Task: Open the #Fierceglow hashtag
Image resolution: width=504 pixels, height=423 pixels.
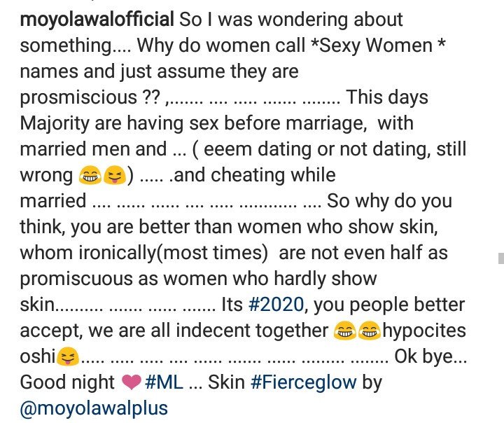Action: tap(303, 383)
